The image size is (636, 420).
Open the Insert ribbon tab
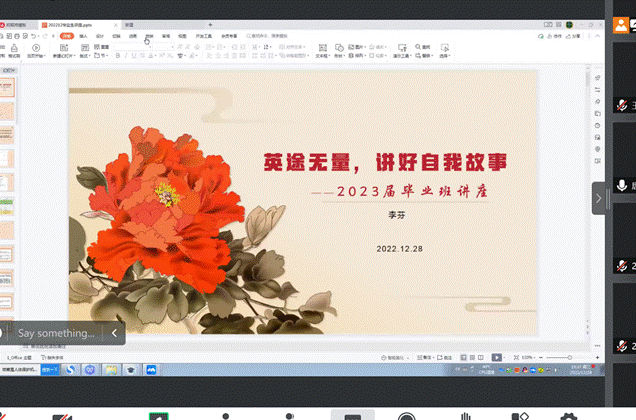pos(83,35)
